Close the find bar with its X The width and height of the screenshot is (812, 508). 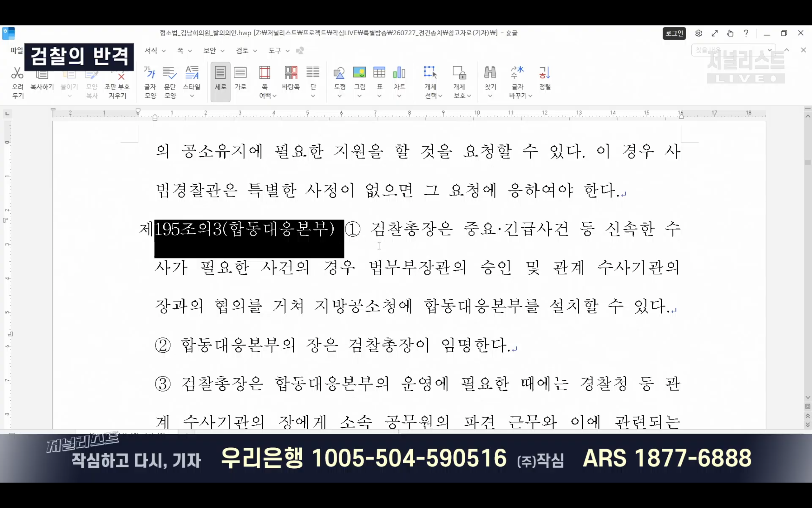point(803,50)
